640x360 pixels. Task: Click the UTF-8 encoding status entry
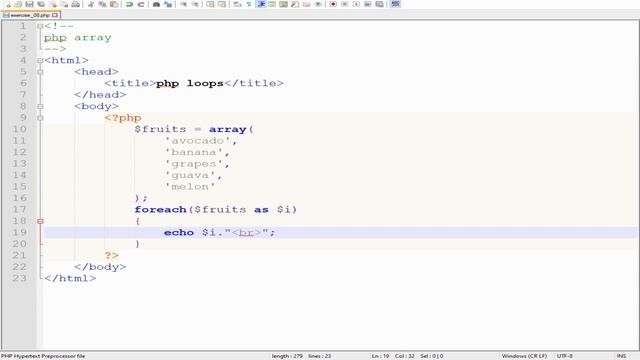(x=564, y=356)
